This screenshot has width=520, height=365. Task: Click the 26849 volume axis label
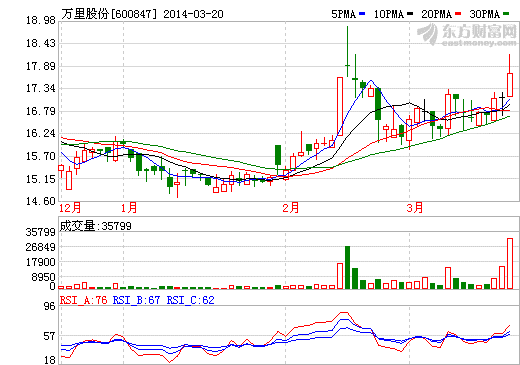click(x=41, y=247)
